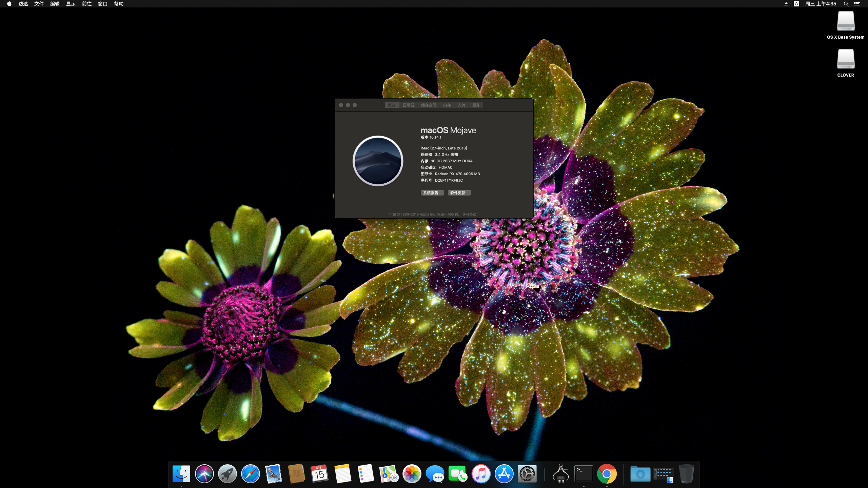This screenshot has height=488, width=868.
Task: Open Terminal from the Dock
Action: (x=584, y=473)
